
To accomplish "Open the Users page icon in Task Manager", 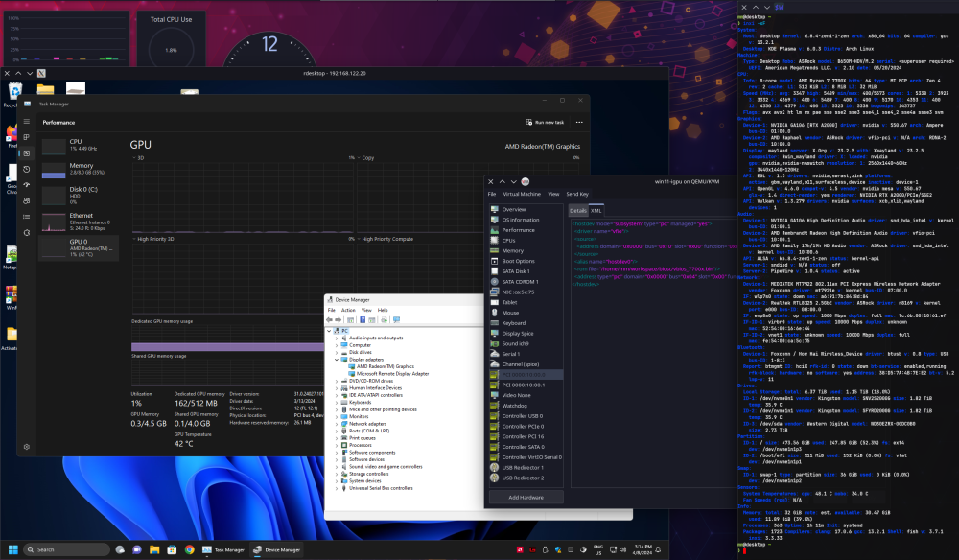I will click(x=26, y=200).
